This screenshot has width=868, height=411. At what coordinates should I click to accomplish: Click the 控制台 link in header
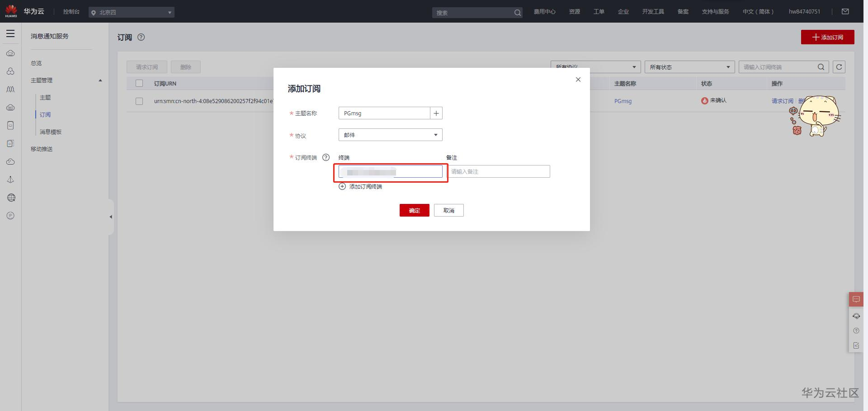coord(71,12)
